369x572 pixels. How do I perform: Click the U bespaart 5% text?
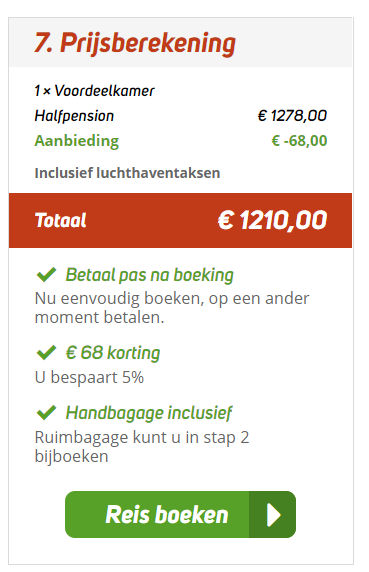89,377
